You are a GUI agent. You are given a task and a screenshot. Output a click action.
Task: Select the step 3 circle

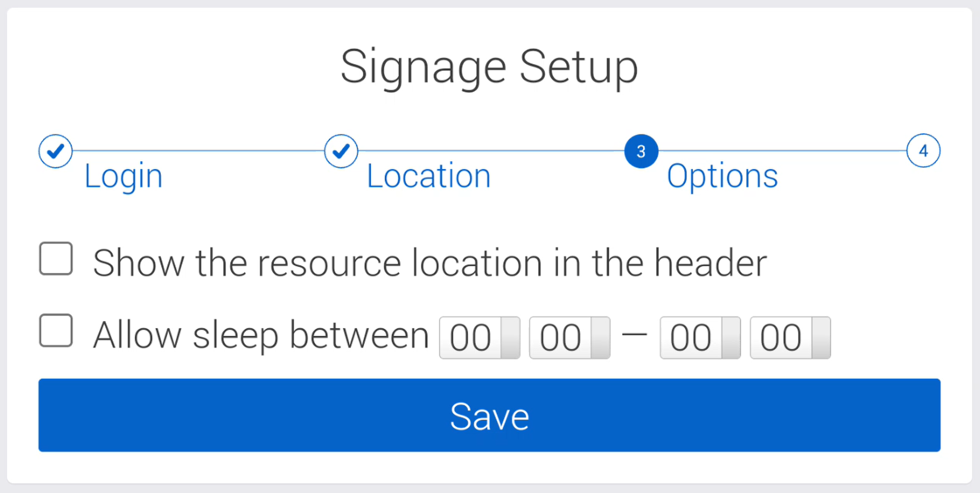pos(641,151)
